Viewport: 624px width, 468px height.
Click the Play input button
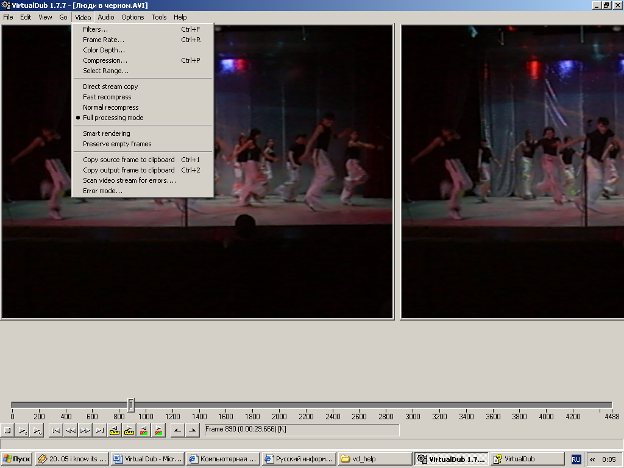[x=22, y=430]
